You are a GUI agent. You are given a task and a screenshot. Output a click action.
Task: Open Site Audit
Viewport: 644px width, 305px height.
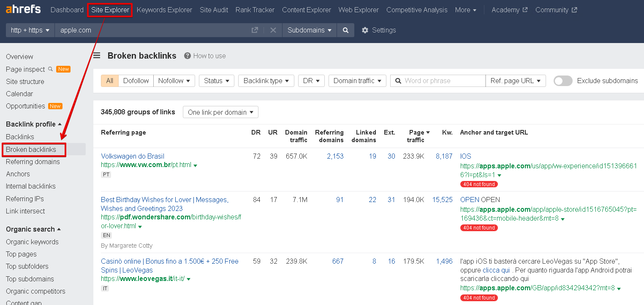coord(214,10)
